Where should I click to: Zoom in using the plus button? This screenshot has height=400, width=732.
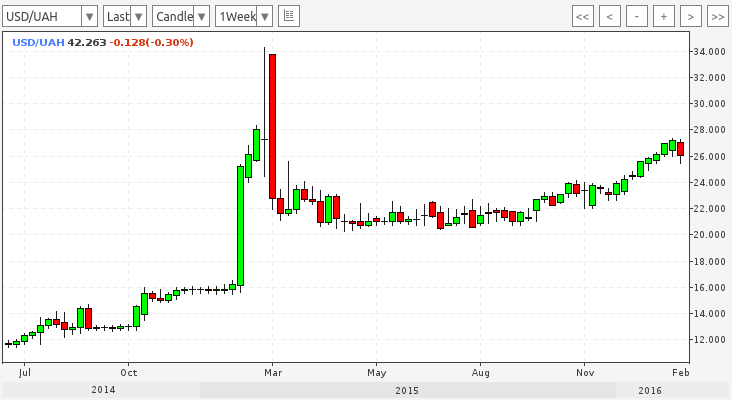(663, 16)
